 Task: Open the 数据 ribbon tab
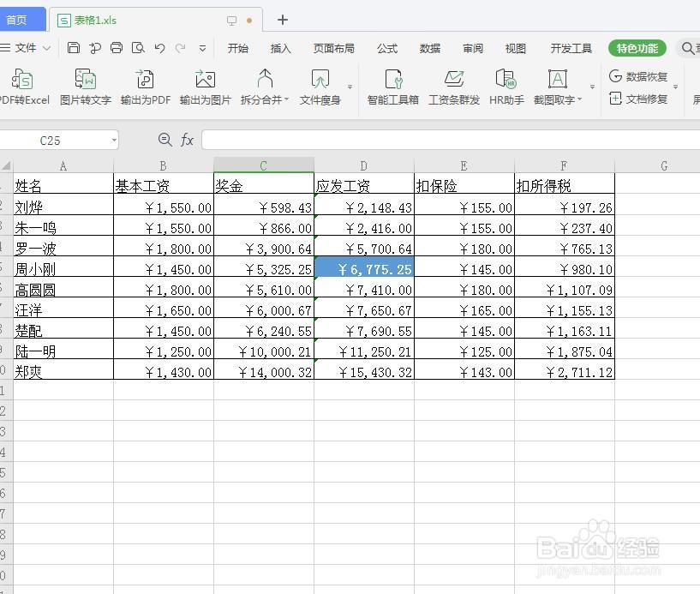(429, 49)
